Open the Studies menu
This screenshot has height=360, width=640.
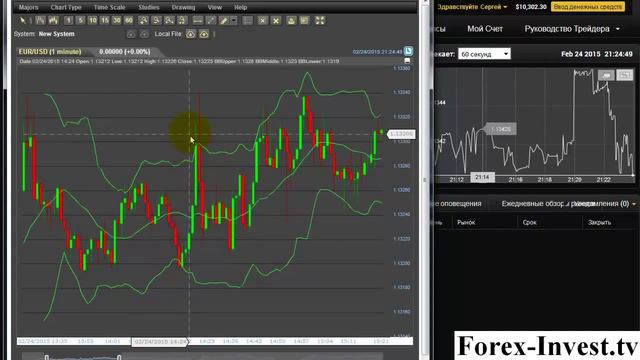149,7
